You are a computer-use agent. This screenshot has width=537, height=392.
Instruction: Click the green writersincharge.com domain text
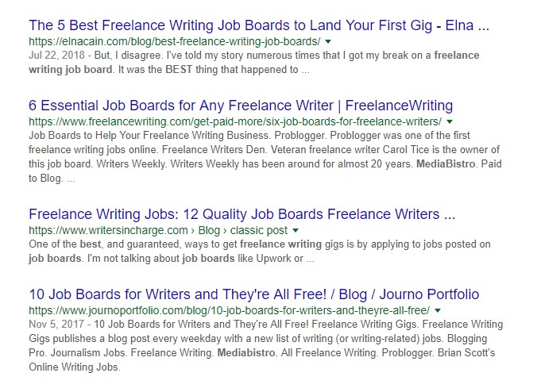coord(108,231)
